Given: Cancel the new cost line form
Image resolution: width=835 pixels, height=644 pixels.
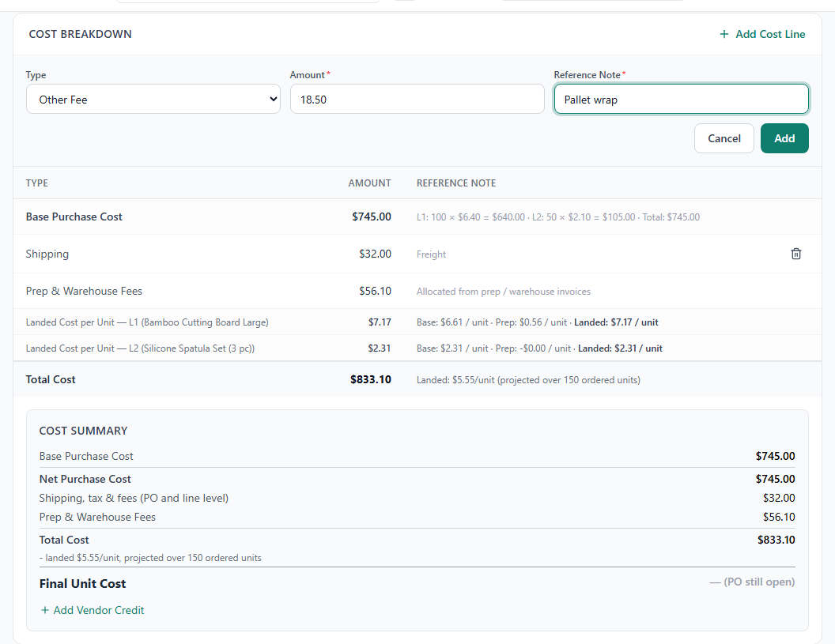Looking at the screenshot, I should (724, 138).
